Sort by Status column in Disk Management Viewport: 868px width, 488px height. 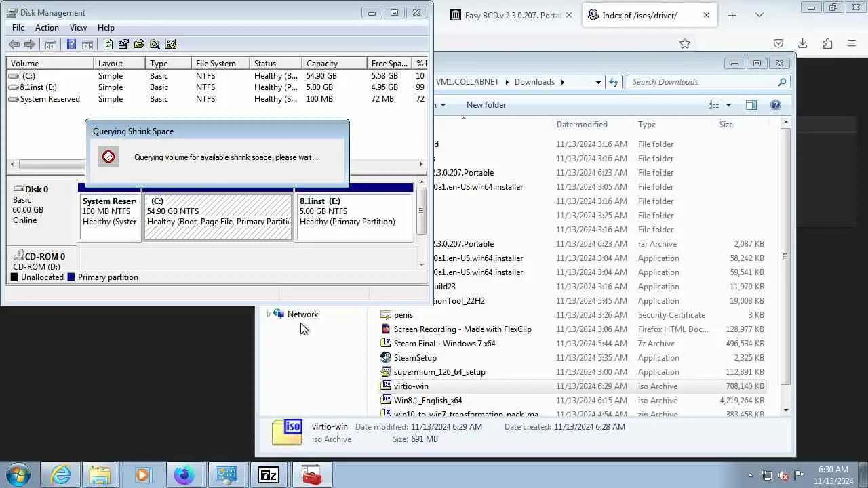[x=275, y=64]
